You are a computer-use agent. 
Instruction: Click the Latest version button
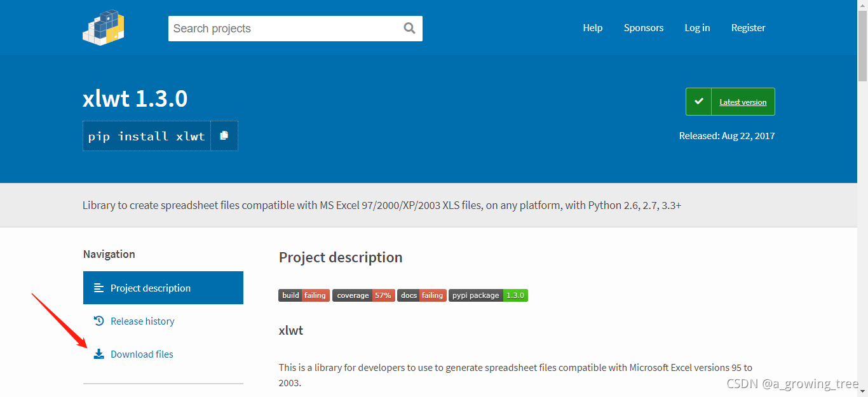(x=730, y=102)
